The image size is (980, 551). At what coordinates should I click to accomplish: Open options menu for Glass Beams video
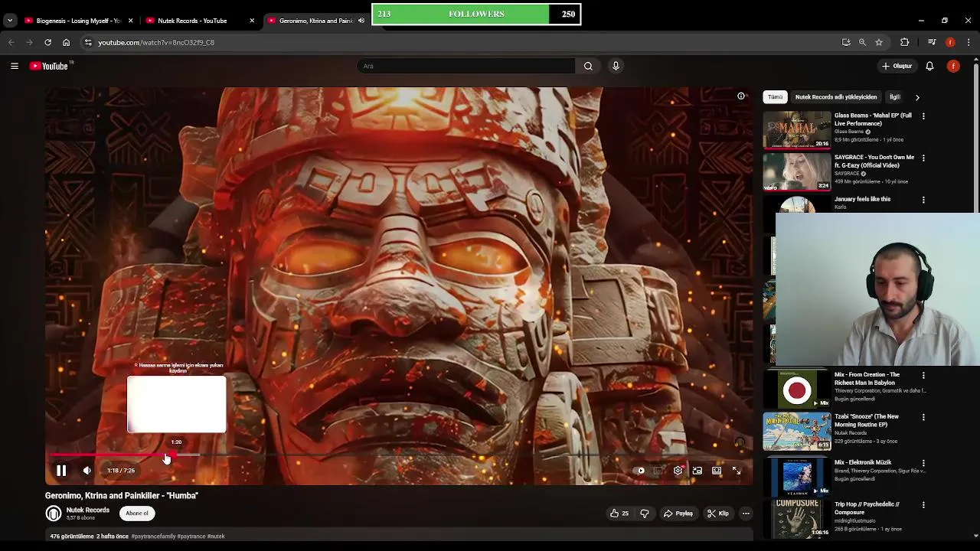coord(923,116)
